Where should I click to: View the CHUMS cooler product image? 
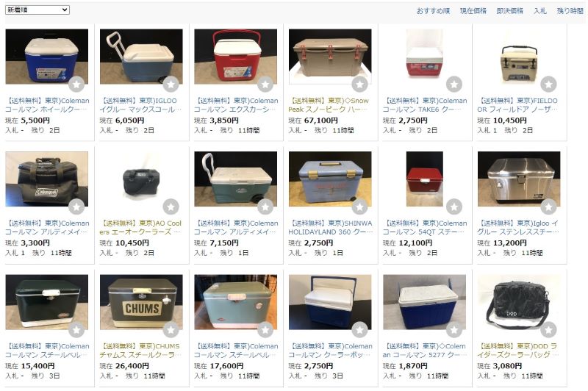point(141,302)
